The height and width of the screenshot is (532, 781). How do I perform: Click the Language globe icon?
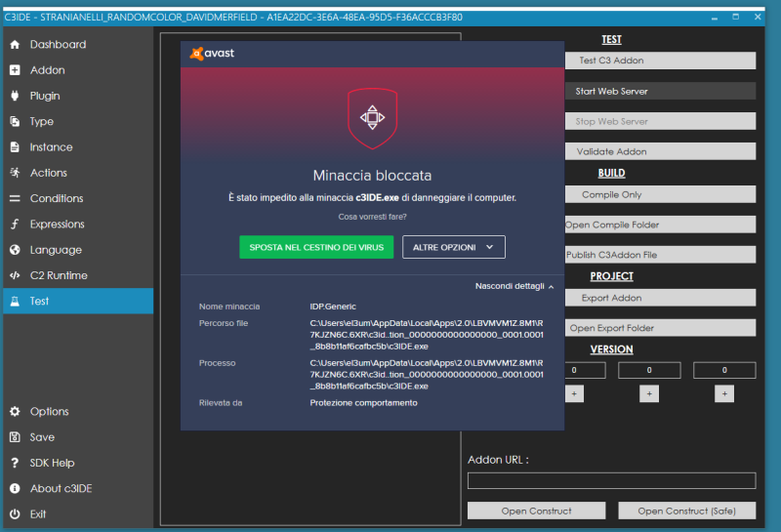(15, 250)
